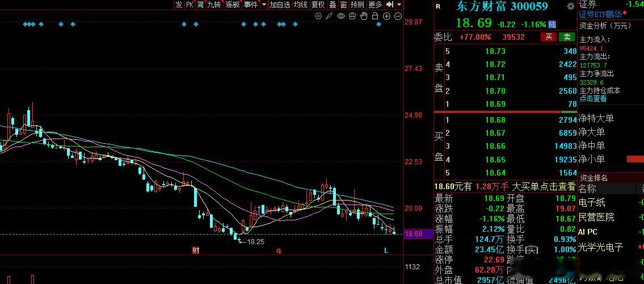Open the 更多 more menu
This screenshot has width=644, height=284.
tap(375, 5)
